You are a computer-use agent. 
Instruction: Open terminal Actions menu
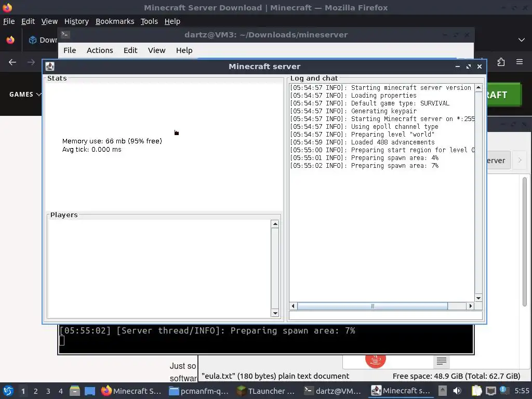click(100, 50)
